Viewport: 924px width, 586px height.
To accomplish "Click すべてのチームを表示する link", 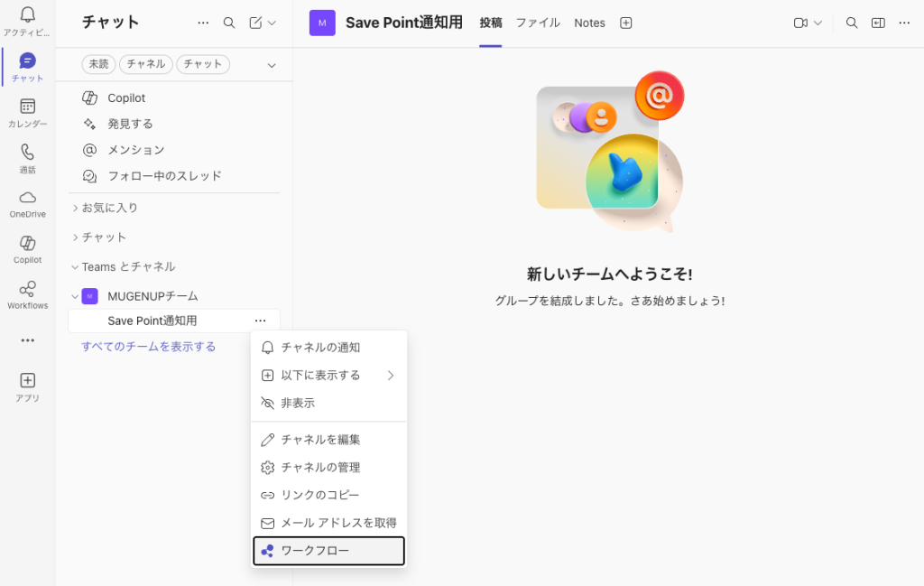I will coord(149,347).
